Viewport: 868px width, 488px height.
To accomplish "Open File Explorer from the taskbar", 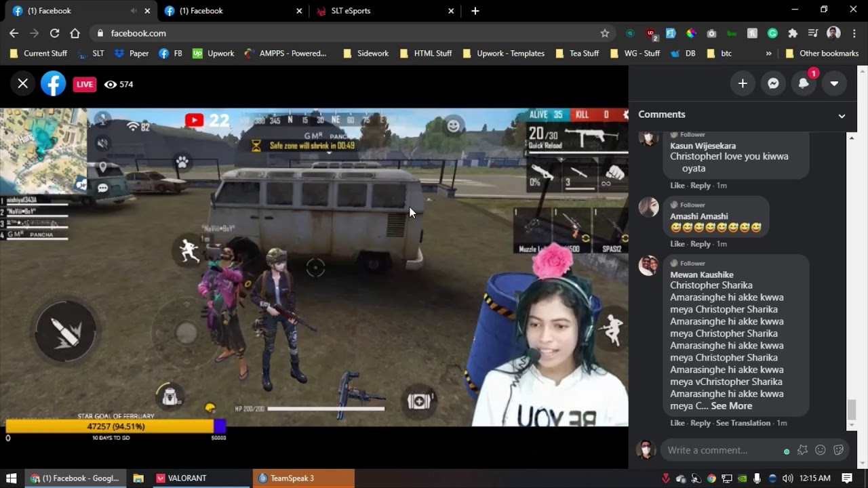I will point(138,478).
